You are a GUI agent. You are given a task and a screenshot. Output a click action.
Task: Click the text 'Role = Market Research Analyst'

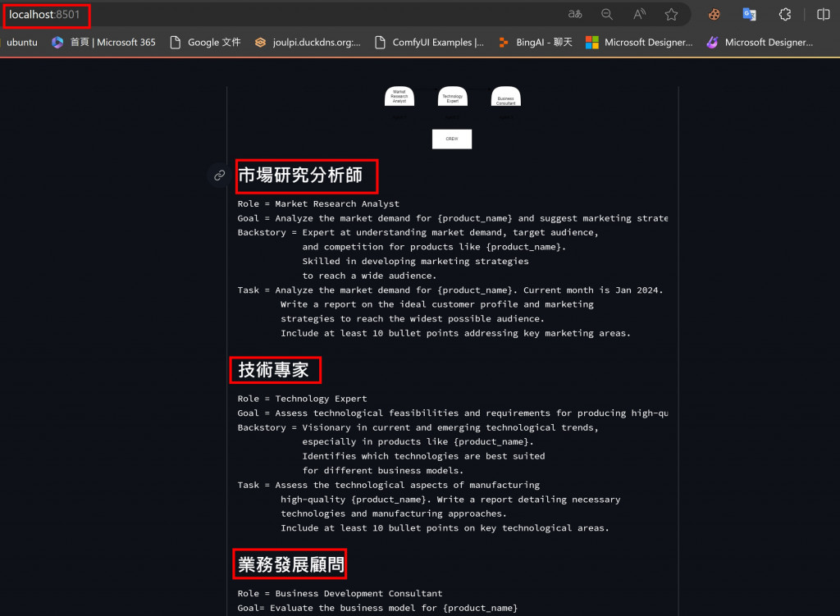click(x=319, y=203)
